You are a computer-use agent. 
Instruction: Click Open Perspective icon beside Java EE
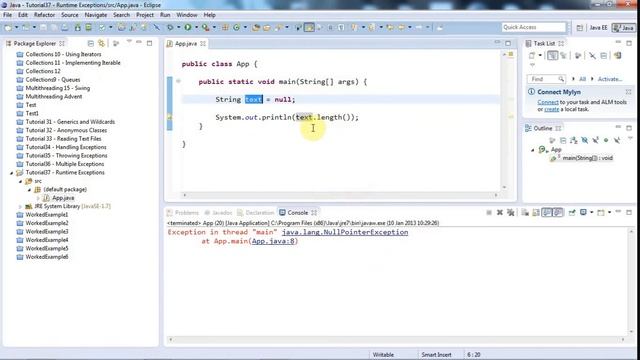pos(580,27)
